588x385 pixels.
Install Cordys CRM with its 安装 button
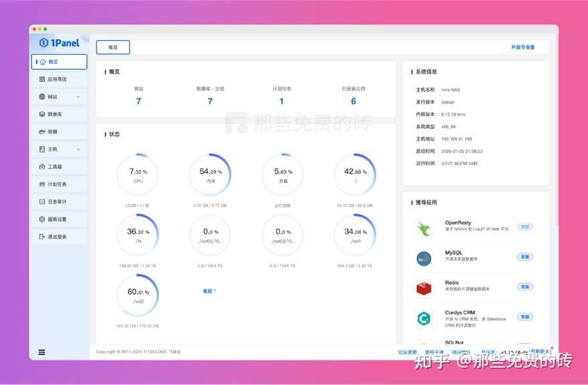[x=525, y=317]
